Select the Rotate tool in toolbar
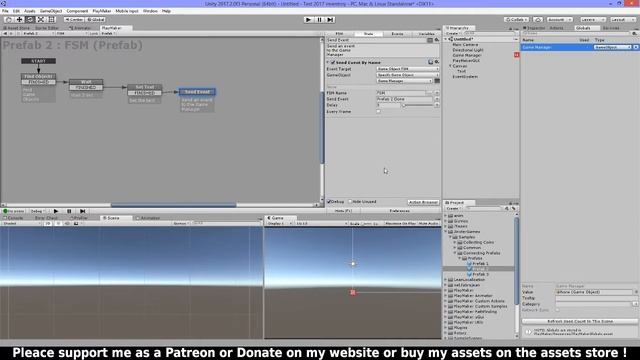The image size is (640, 360). (30, 20)
